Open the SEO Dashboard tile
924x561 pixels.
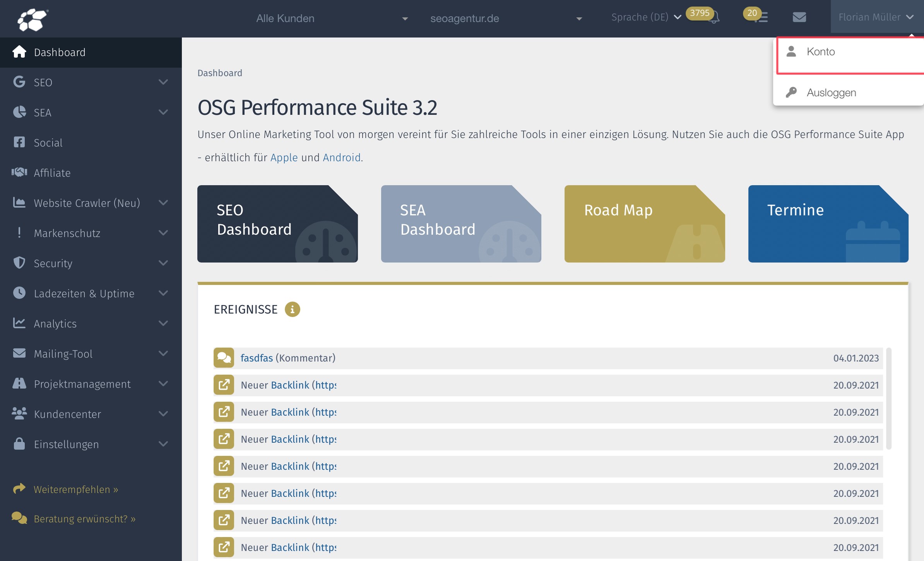277,224
